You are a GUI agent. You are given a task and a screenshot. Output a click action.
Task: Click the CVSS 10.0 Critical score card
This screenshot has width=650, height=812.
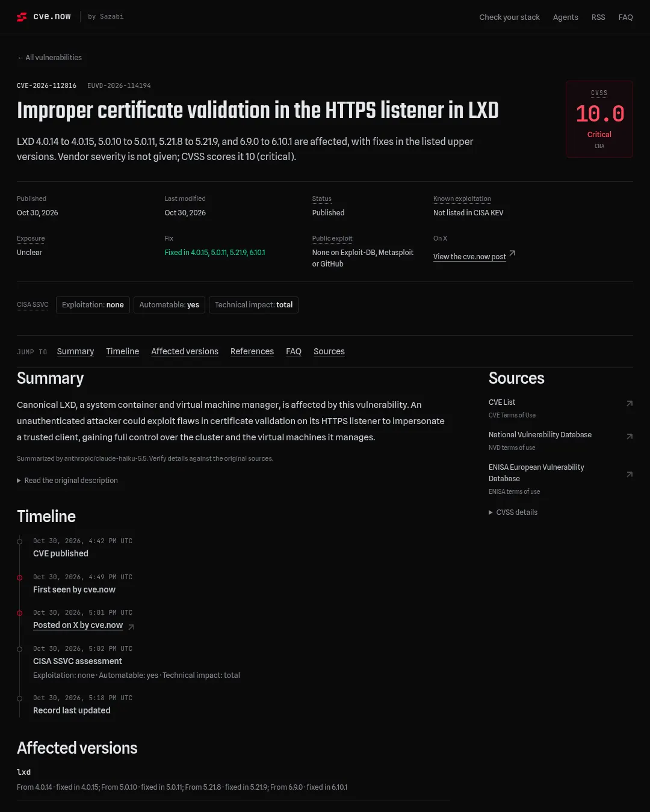(x=599, y=119)
